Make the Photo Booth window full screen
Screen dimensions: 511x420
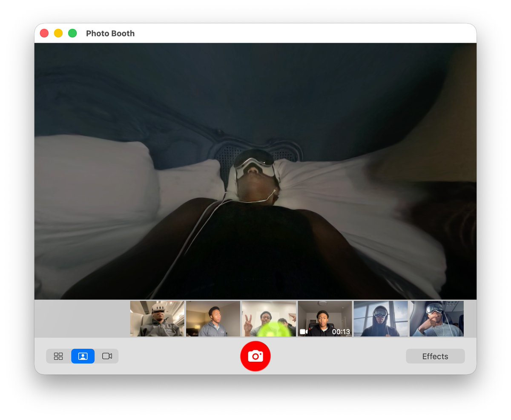pos(72,33)
